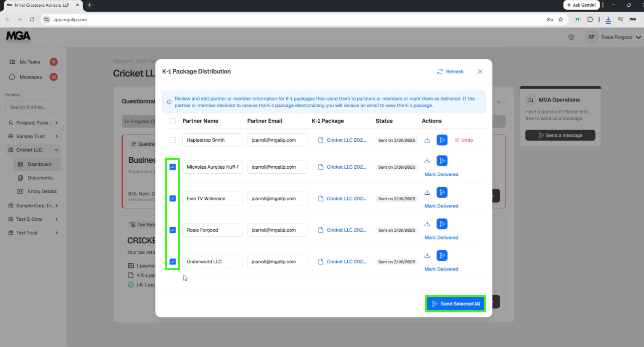Download the Haplestrop Smith K-1 package

pos(427,140)
